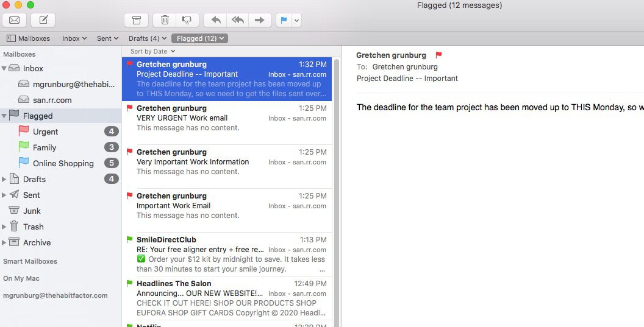Viewport: 644px width, 327px height.
Task: Forward the selected message
Action: pos(260,19)
